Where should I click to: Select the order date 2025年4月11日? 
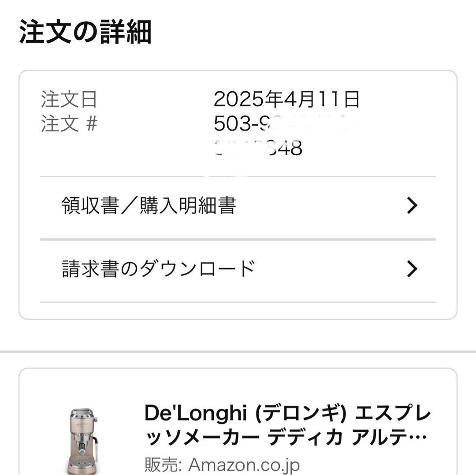click(286, 101)
